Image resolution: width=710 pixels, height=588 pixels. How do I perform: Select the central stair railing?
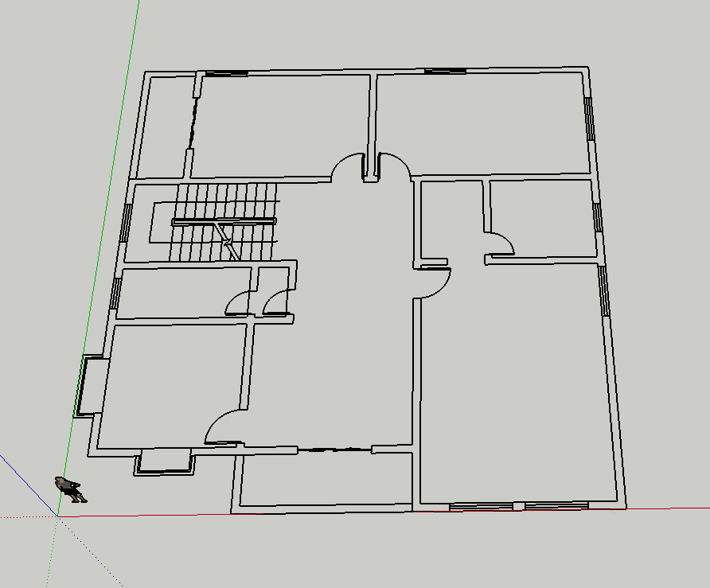pyautogui.click(x=224, y=221)
